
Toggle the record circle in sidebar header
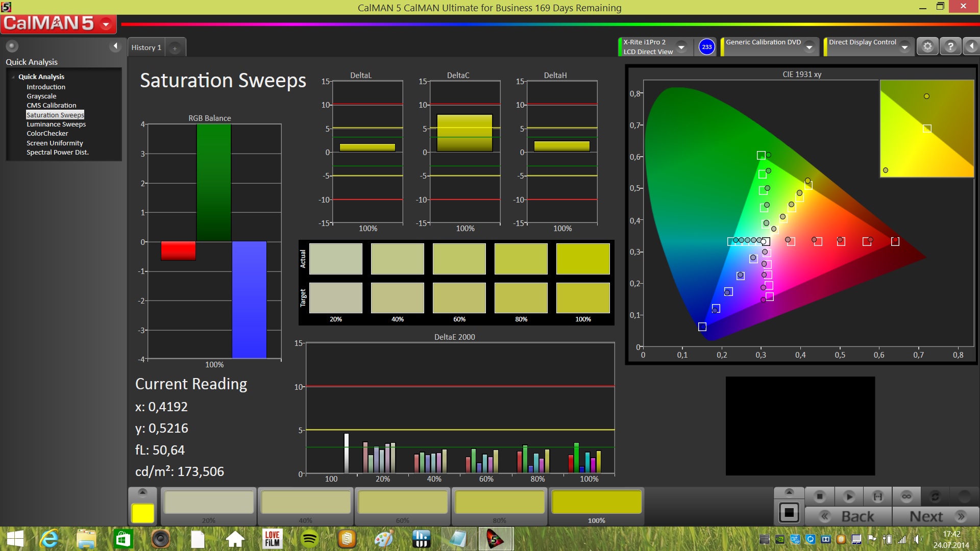12,46
